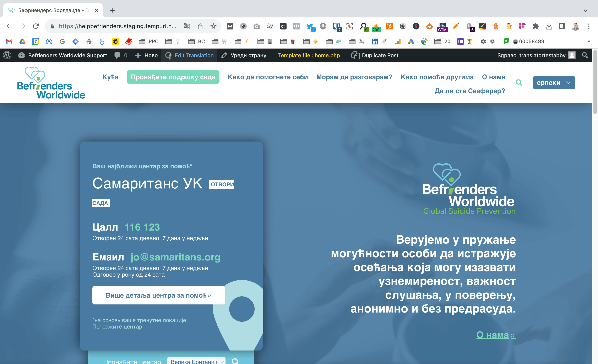This screenshot has height=364, width=598.
Task: Open the Ново admin bar menu
Action: pyautogui.click(x=146, y=55)
